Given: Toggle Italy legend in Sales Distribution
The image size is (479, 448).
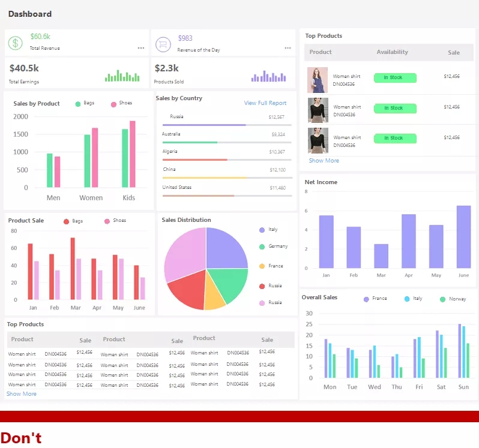Looking at the screenshot, I should [268, 230].
